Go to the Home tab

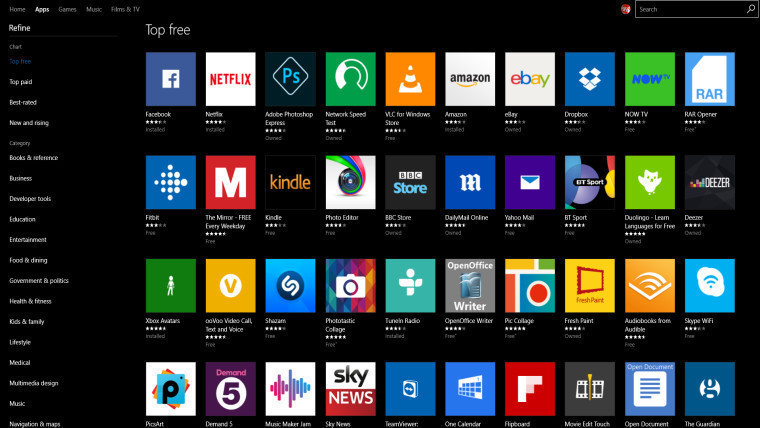coord(17,9)
